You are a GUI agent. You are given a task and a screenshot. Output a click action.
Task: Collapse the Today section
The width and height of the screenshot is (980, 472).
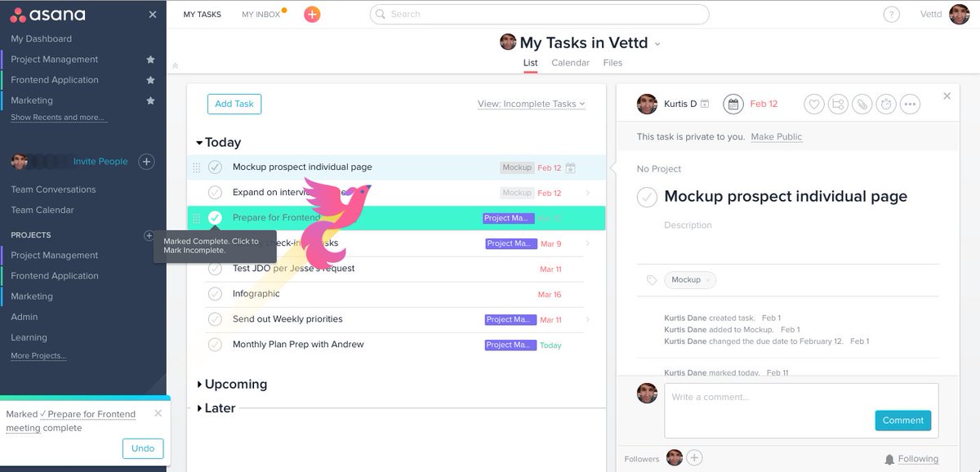pyautogui.click(x=199, y=143)
